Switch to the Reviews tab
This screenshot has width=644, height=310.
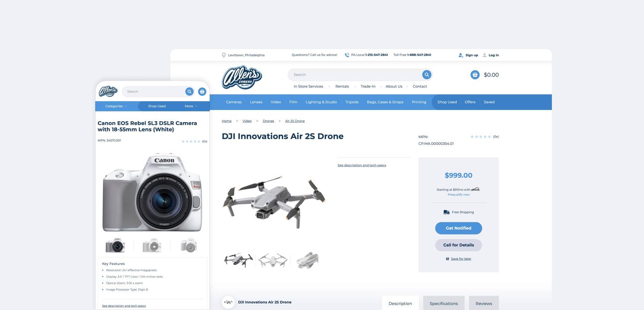pos(484,303)
